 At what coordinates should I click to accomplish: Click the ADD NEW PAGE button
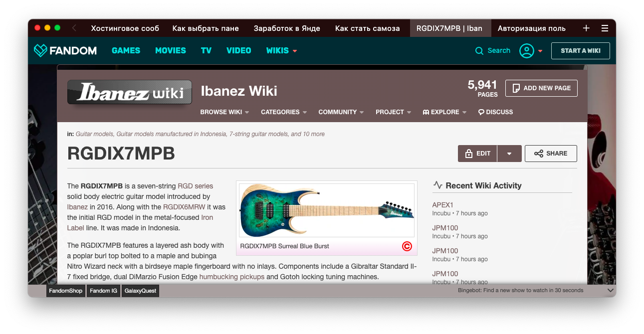541,88
